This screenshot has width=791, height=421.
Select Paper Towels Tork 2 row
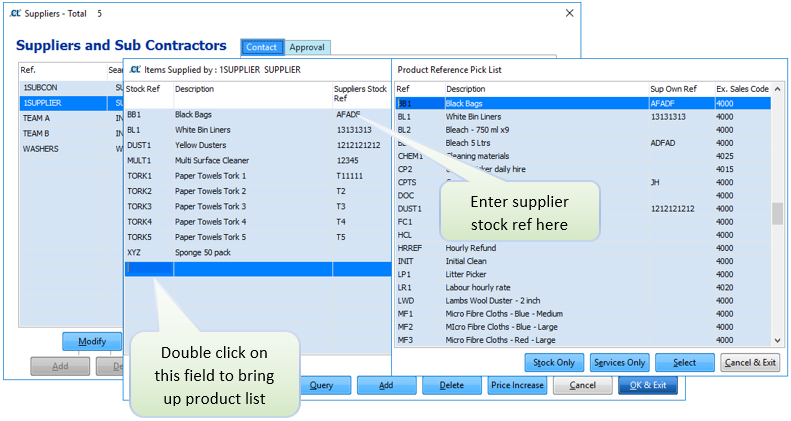(257, 191)
